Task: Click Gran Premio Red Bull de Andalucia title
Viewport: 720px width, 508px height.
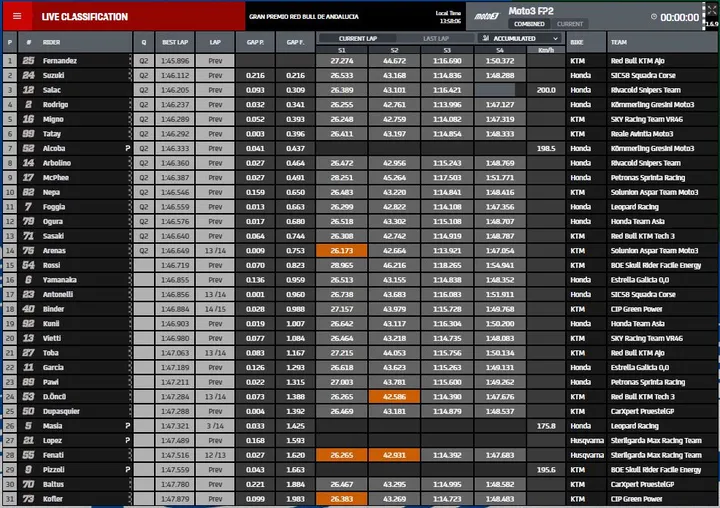Action: (x=304, y=17)
